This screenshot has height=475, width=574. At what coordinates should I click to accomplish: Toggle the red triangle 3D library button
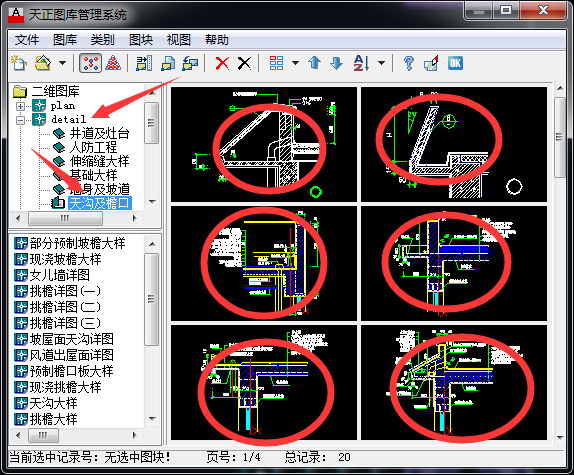[113, 63]
